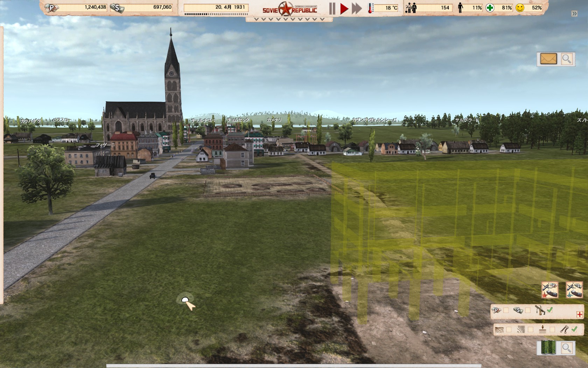The image size is (588, 368).
Task: Tick the ruble purchase checkbox
Action: (x=506, y=310)
